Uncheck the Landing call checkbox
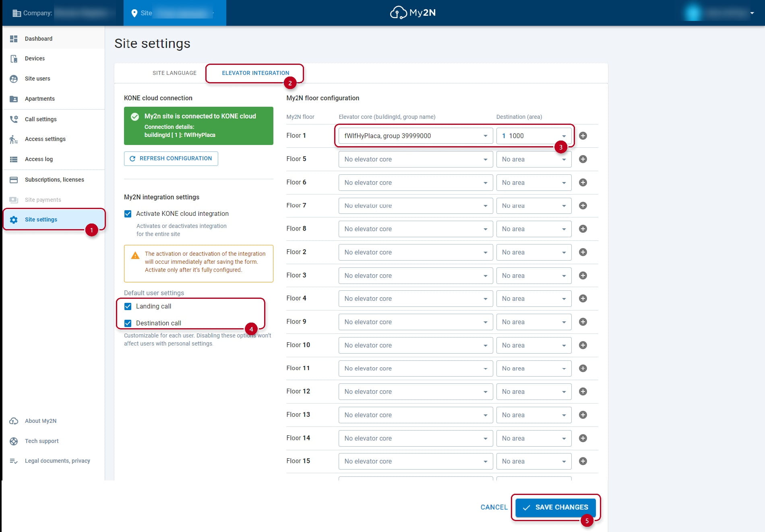This screenshot has height=532, width=765. 128,306
